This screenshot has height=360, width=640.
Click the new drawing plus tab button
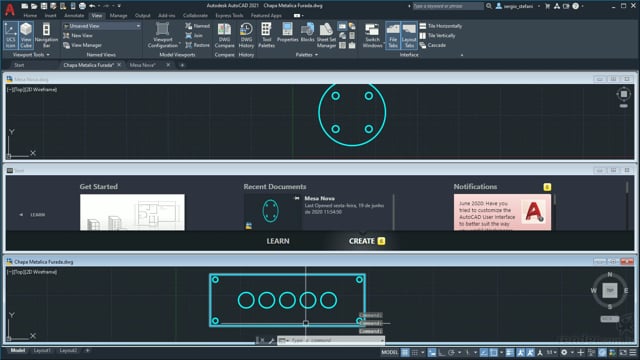tap(182, 65)
